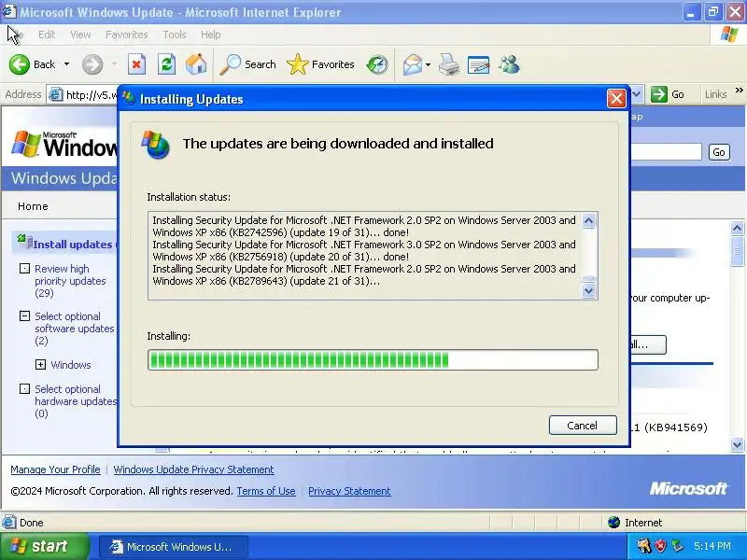Open the Tools menu

[175, 35]
